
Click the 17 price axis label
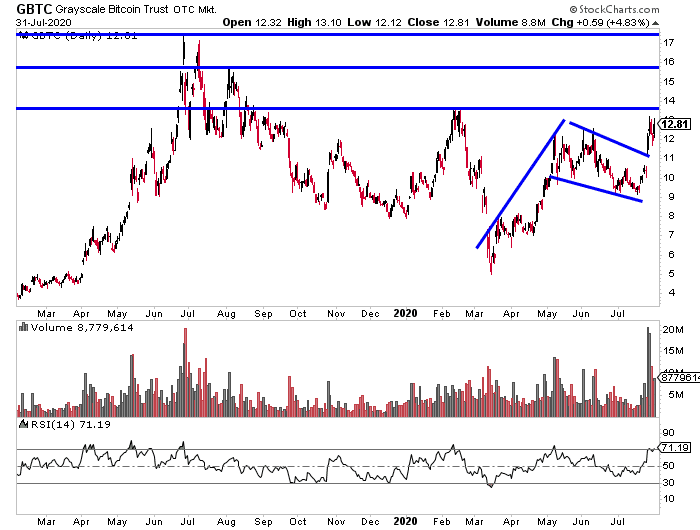(x=668, y=43)
